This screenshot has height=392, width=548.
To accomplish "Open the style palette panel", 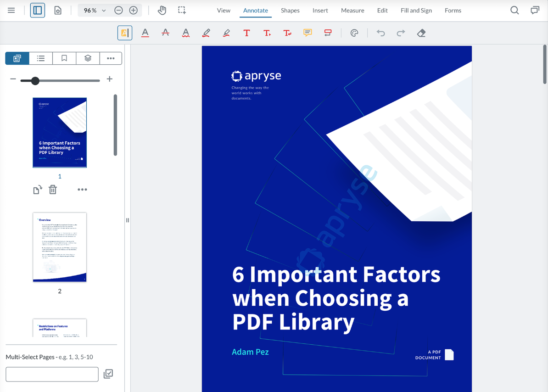I will coord(354,33).
